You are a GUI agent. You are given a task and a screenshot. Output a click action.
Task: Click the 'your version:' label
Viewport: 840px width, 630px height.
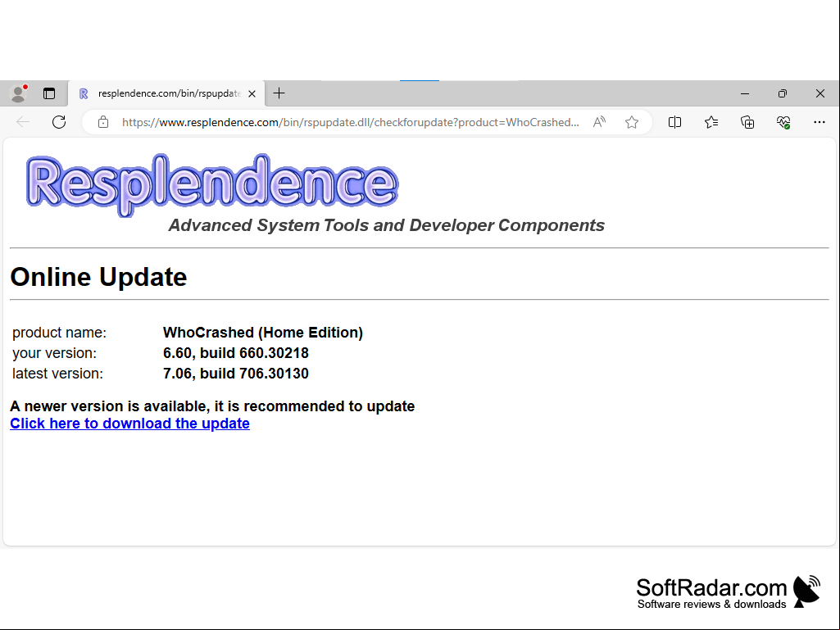click(55, 353)
